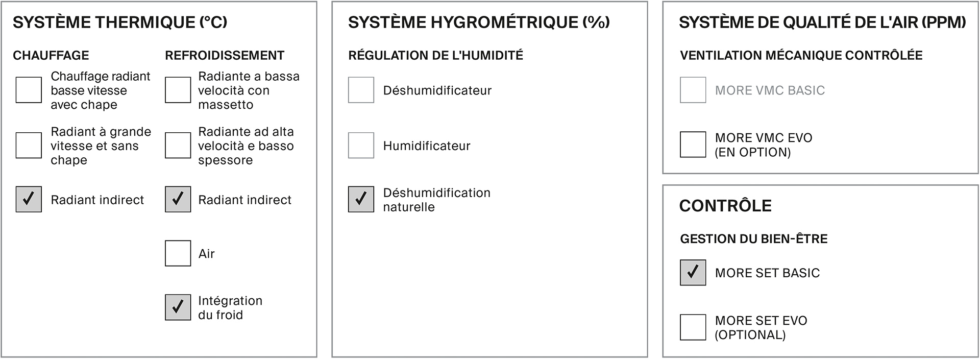Tick MORE SET EVO (OPTIONAL) checkbox

point(693,327)
